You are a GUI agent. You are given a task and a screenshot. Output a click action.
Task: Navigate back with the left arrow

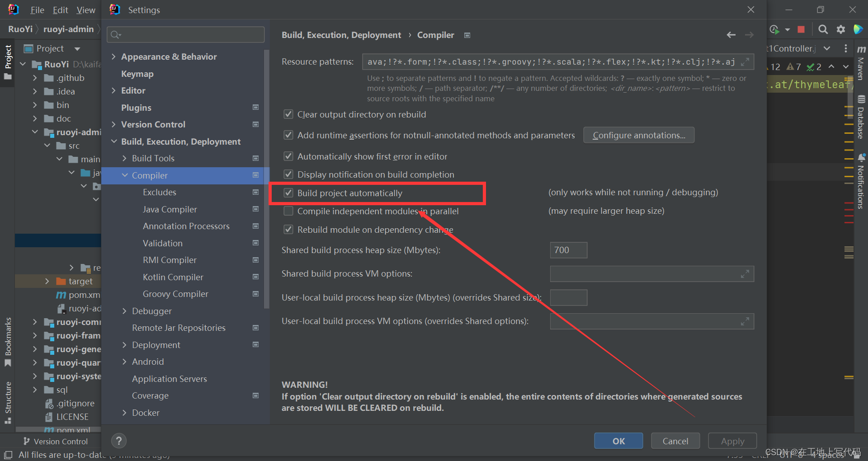(731, 35)
